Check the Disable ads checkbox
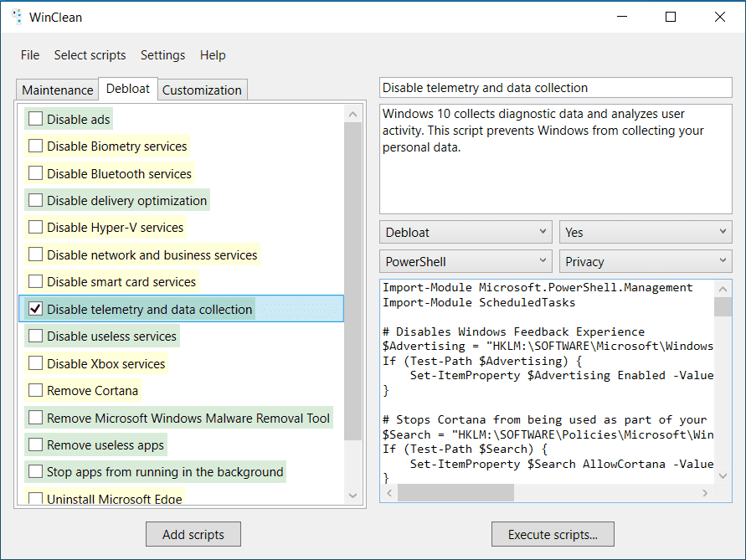Viewport: 746px width, 560px height. click(35, 119)
